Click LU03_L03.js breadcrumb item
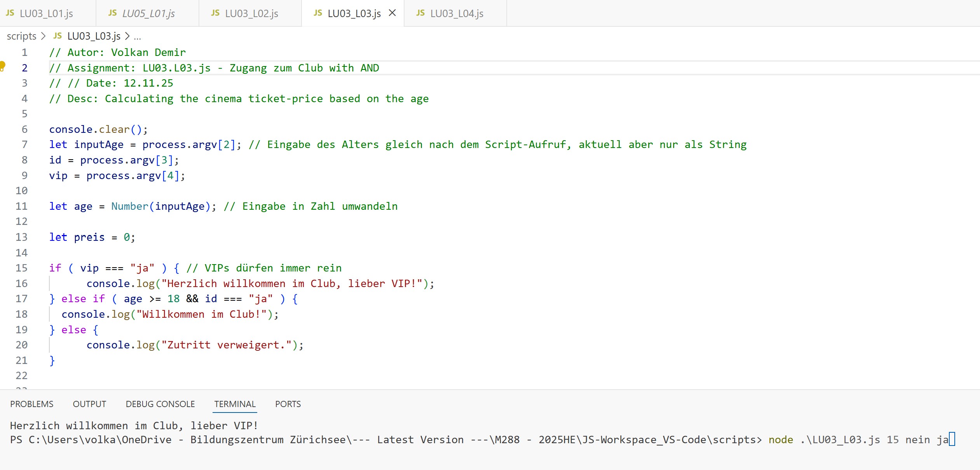Viewport: 980px width, 470px height. 94,36
